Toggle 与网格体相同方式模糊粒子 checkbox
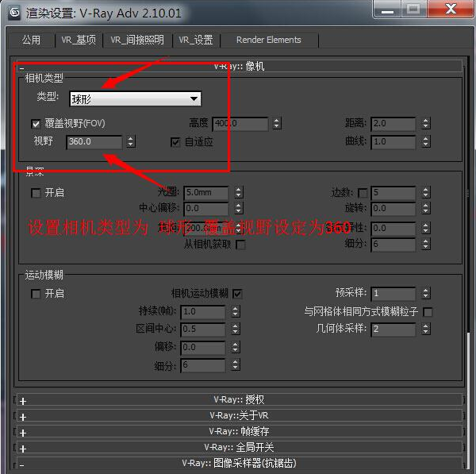 point(428,312)
